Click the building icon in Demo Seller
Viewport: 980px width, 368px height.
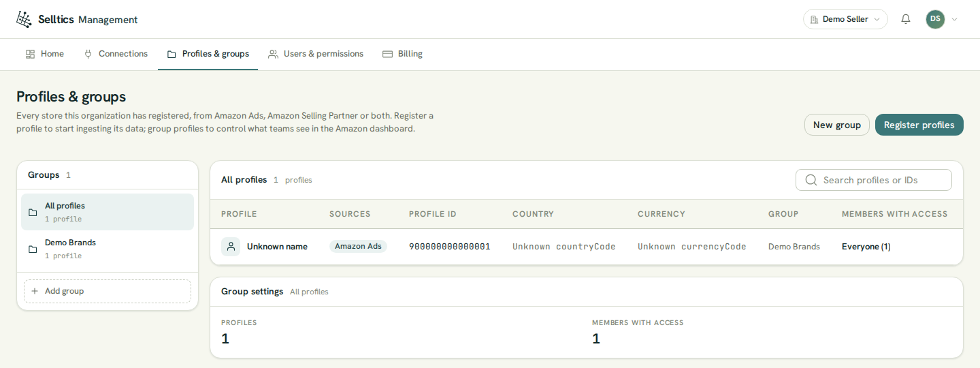coord(814,20)
